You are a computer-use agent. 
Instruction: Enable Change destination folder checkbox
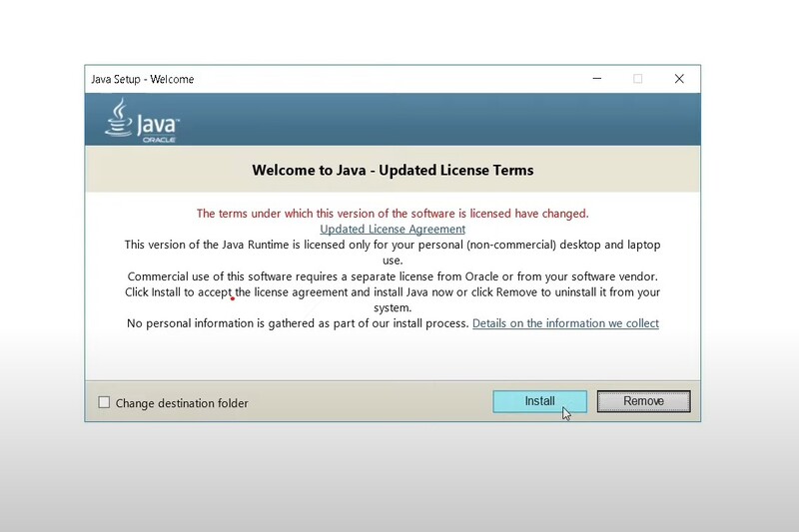pos(104,402)
